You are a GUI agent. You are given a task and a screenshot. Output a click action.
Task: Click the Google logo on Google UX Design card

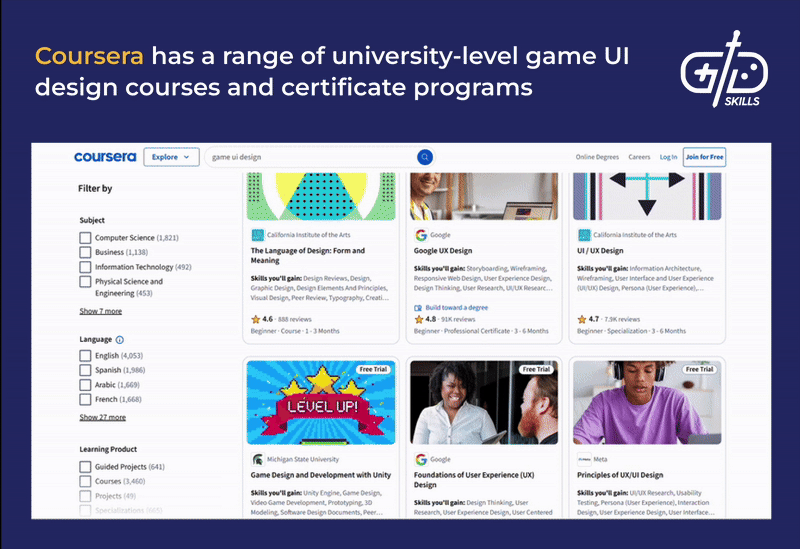(421, 235)
